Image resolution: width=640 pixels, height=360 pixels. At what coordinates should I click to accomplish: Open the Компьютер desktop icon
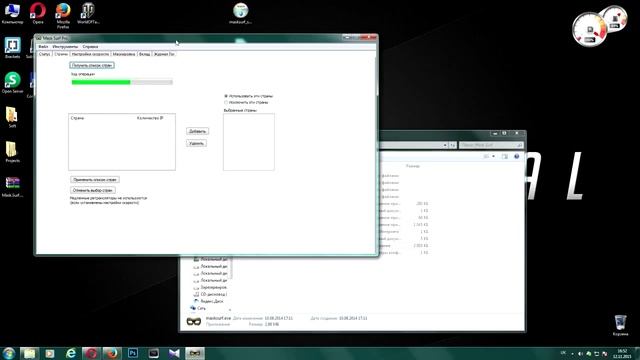(x=12, y=13)
